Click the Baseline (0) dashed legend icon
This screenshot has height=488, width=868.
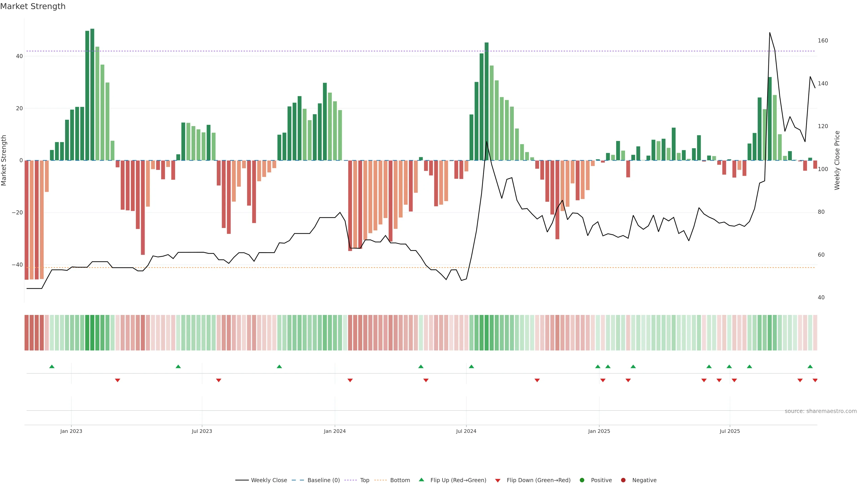[x=297, y=480]
